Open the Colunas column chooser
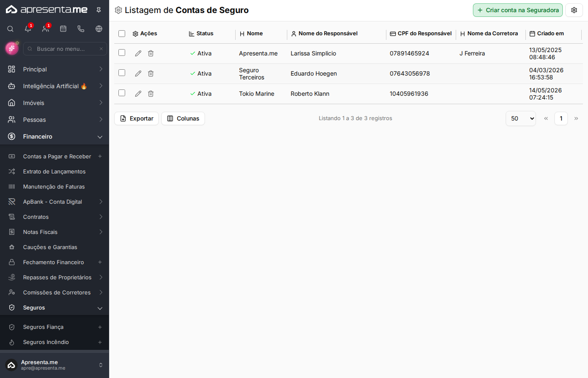This screenshot has width=588, height=378. (183, 118)
